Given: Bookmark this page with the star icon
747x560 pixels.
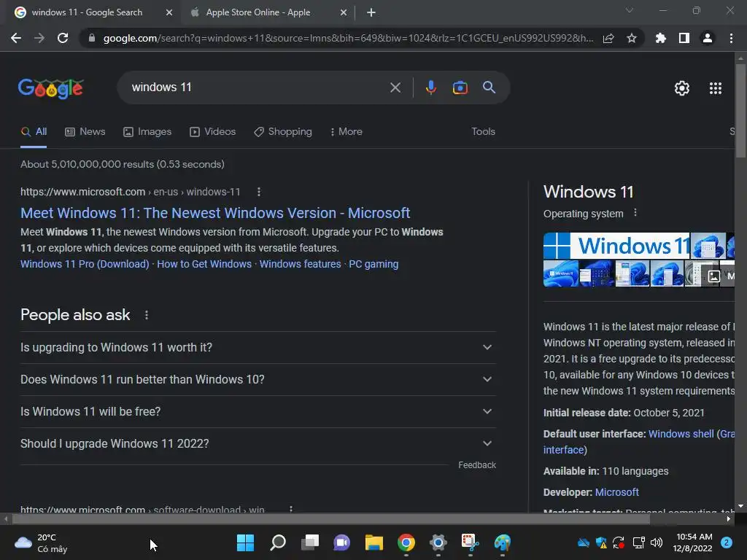Looking at the screenshot, I should (x=632, y=38).
